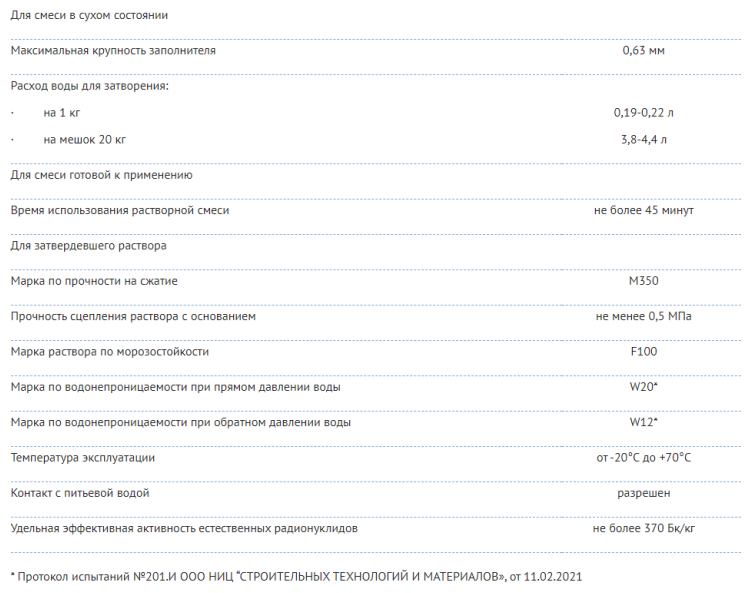Viewport: 752px width, 593px height.
Task: Click the value 'M350'
Action: [644, 281]
